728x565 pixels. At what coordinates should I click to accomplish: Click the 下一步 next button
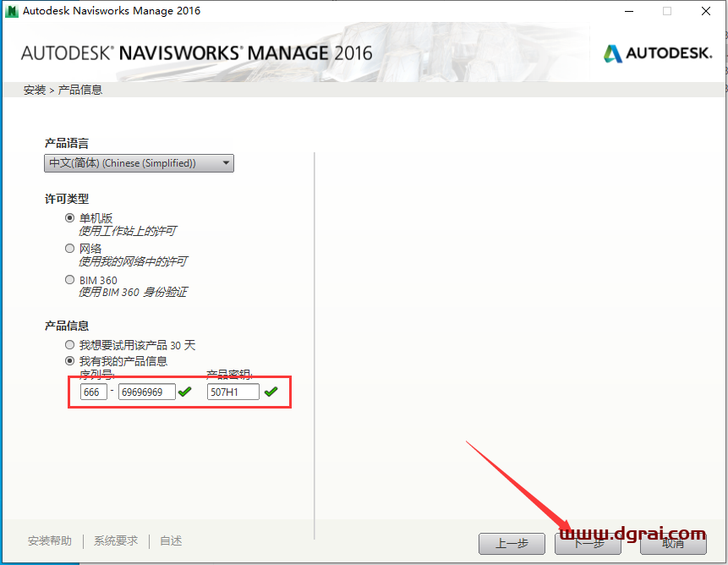(x=588, y=544)
